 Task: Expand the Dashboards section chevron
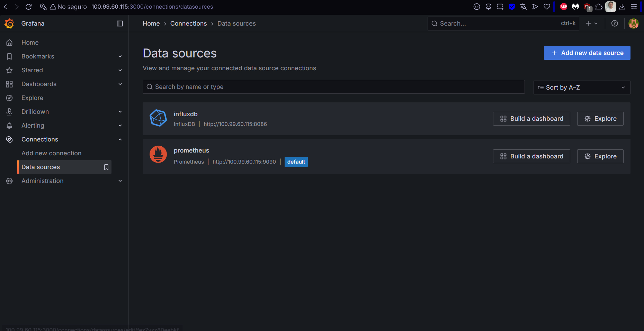120,84
